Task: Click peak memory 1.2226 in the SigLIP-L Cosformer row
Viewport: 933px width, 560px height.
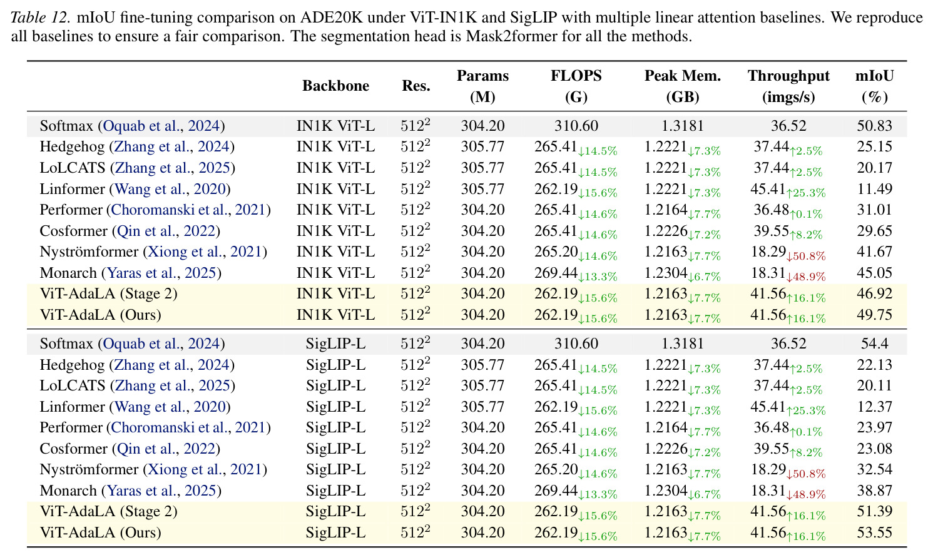Action: [x=666, y=448]
